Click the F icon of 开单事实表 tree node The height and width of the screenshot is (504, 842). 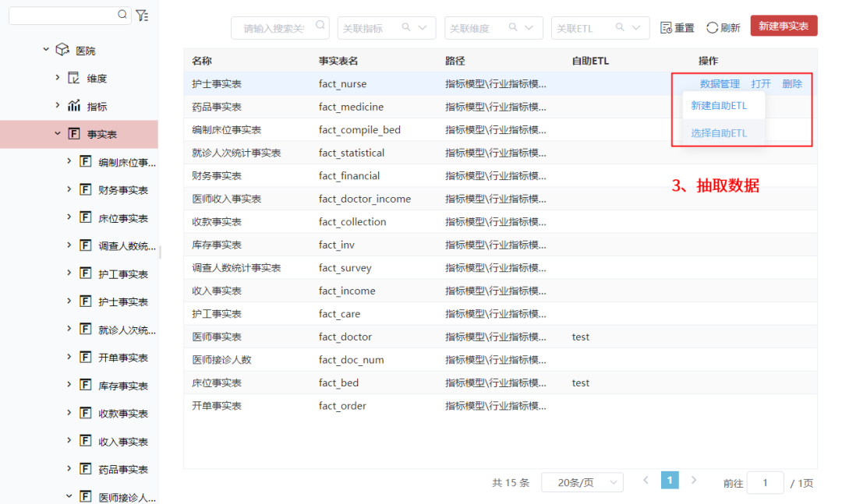point(86,357)
